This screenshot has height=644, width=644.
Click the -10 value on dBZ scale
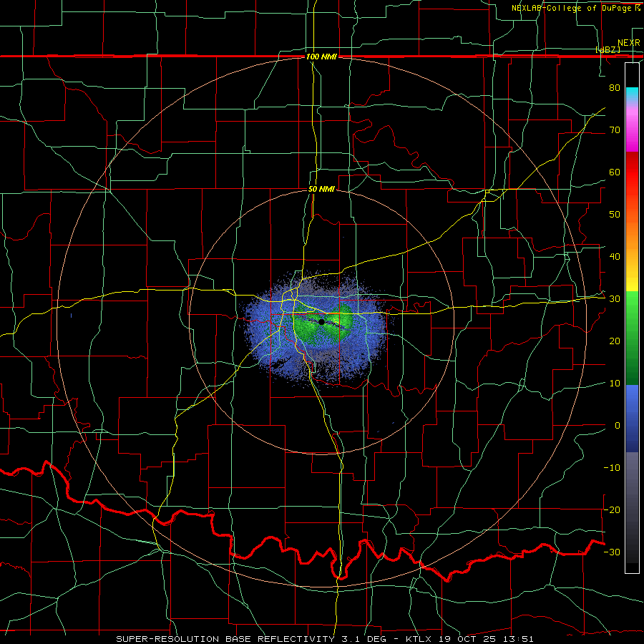[612, 468]
